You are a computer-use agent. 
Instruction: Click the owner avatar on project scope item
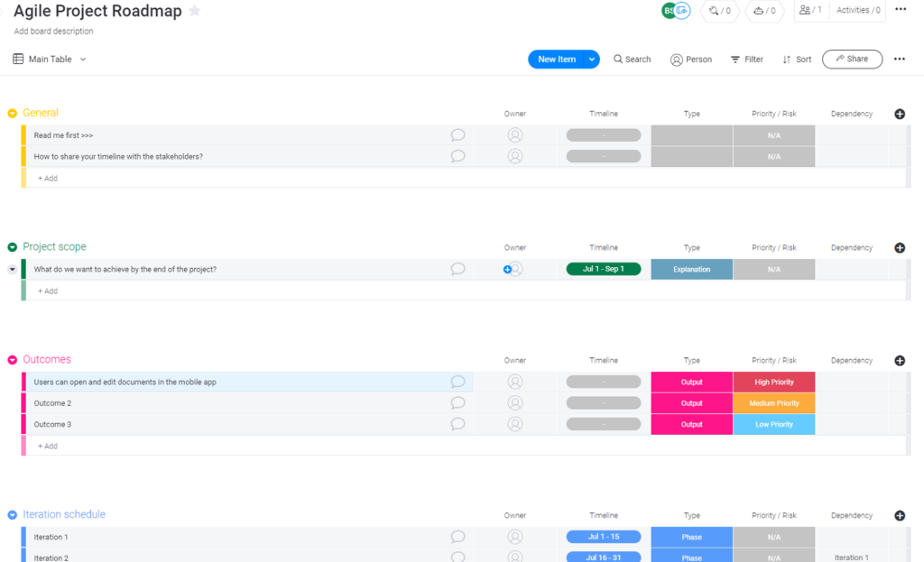click(514, 269)
